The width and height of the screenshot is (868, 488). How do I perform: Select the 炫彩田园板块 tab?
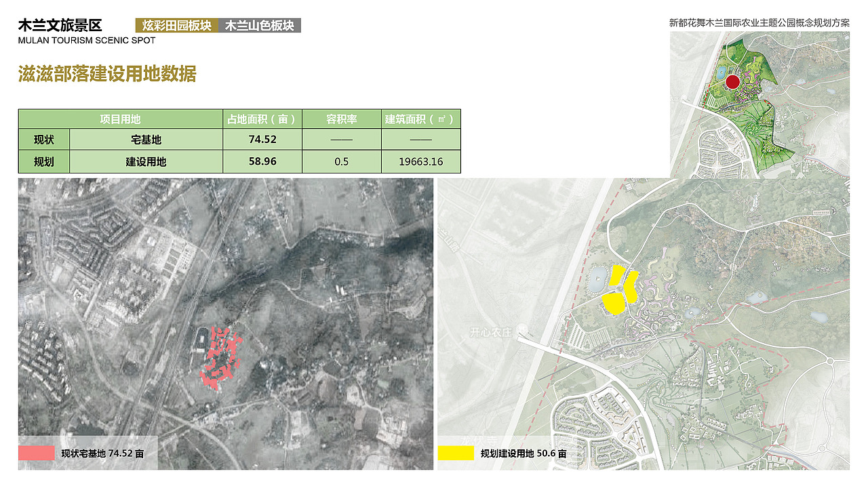click(x=176, y=26)
